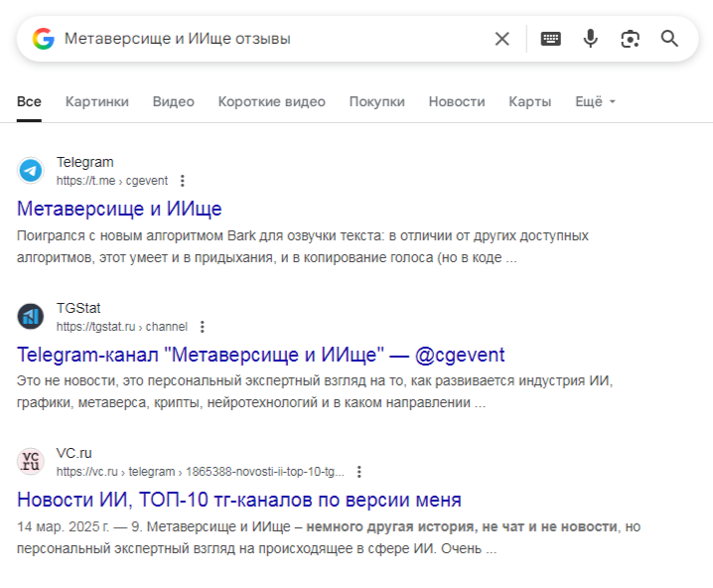
Task: Start voice search with microphone icon
Action: point(590,39)
